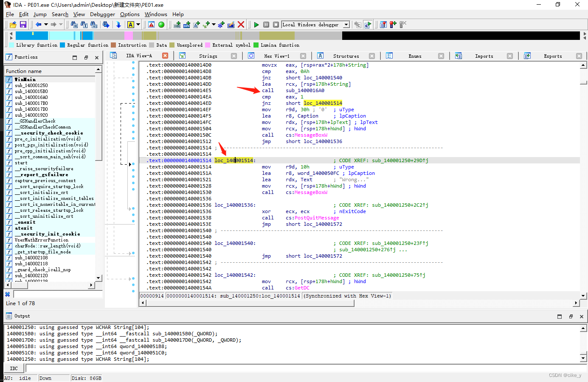588x382 pixels.
Task: Select __security_check_cookie in Functions list
Action: coord(49,133)
